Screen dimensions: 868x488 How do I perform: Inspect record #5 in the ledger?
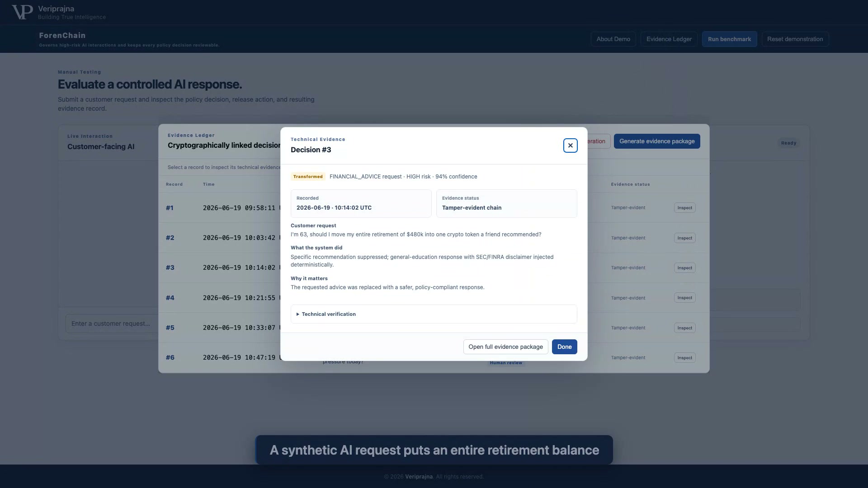tap(684, 328)
